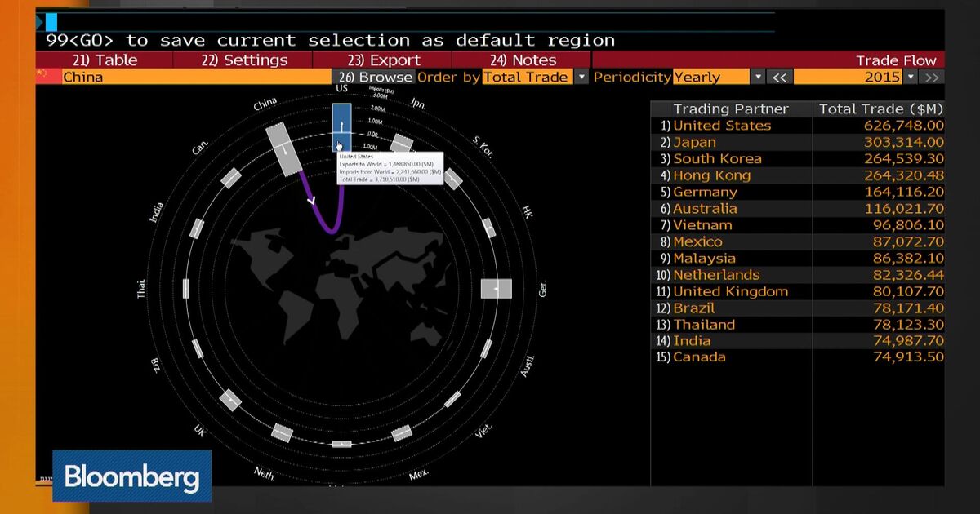Go to previous period with << button

(x=779, y=77)
